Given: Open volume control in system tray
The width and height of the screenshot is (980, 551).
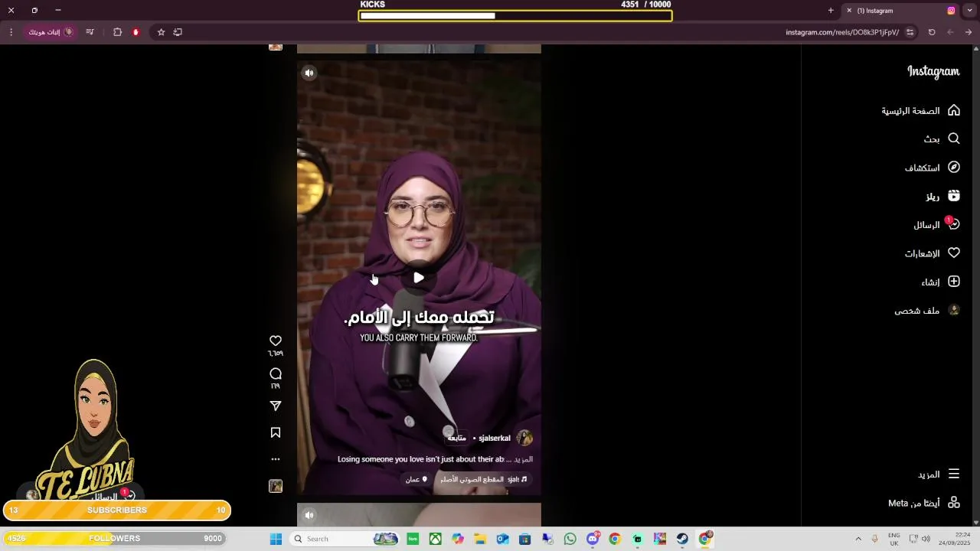Looking at the screenshot, I should pyautogui.click(x=926, y=539).
